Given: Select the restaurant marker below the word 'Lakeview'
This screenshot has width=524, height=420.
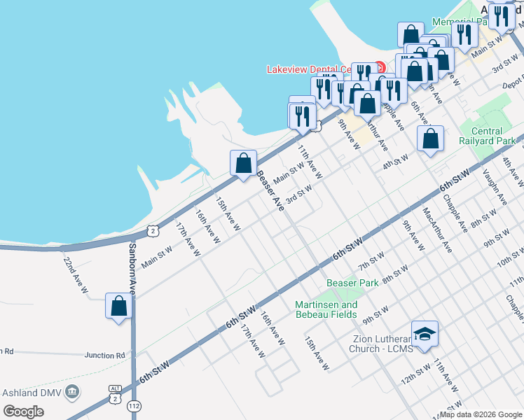Looking at the screenshot, I should click(324, 91).
